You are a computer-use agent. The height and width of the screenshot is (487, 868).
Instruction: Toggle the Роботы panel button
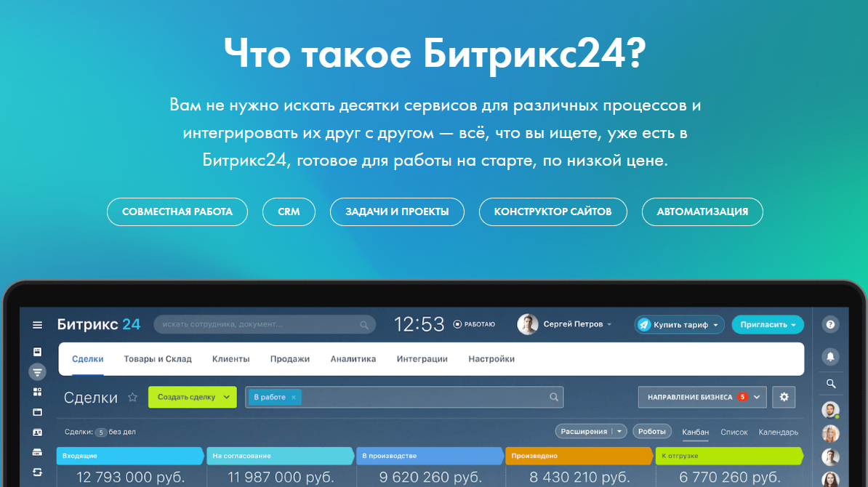(652, 431)
